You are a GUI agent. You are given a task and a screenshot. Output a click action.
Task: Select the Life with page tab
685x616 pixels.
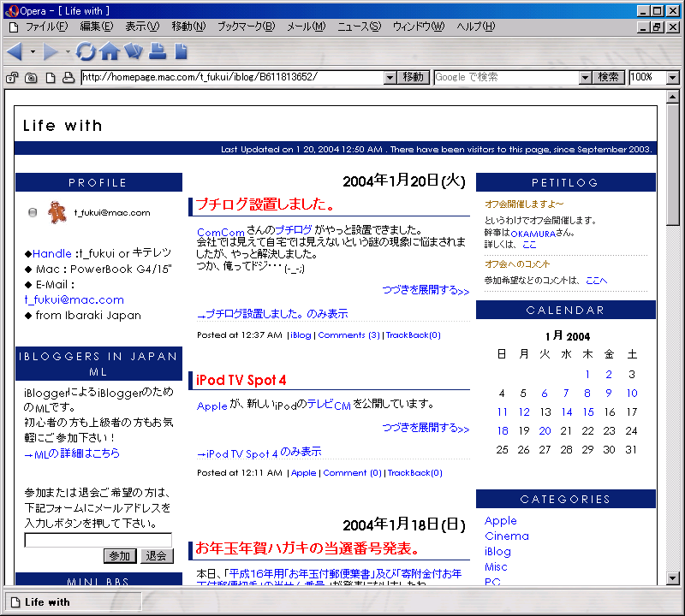click(73, 602)
